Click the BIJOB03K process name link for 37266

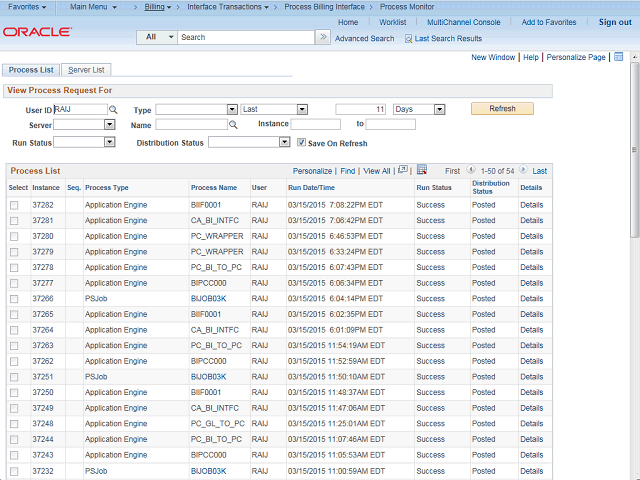point(208,298)
